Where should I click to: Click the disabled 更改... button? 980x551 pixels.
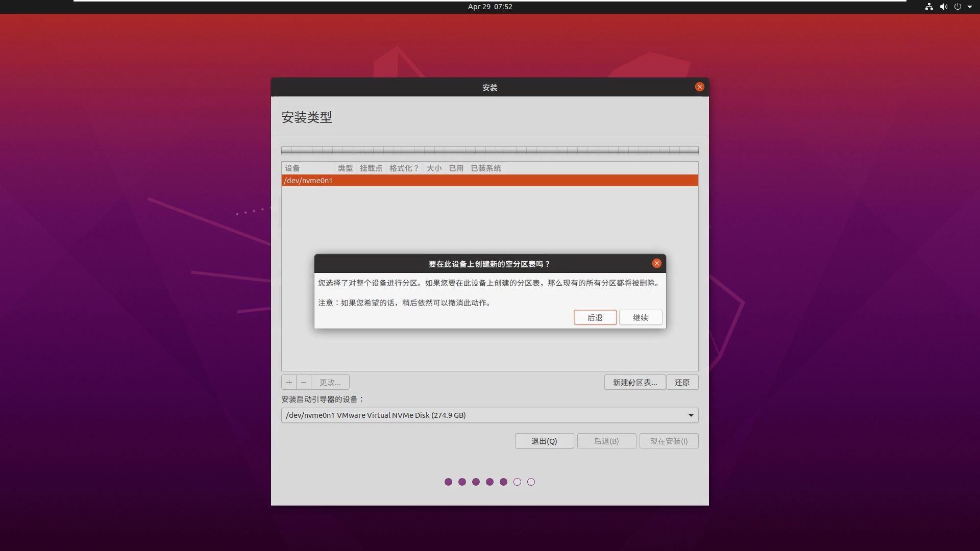pos(330,382)
